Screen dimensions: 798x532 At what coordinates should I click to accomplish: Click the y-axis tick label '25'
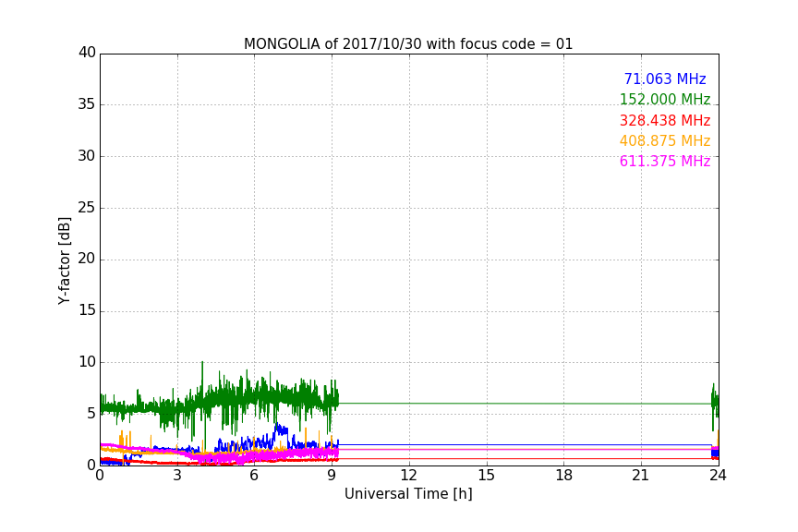(x=87, y=207)
